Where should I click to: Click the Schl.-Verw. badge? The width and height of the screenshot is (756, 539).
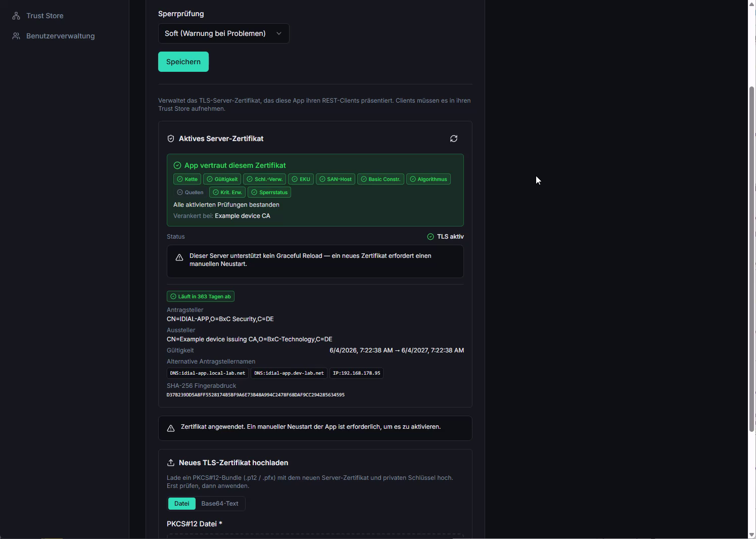pyautogui.click(x=264, y=179)
